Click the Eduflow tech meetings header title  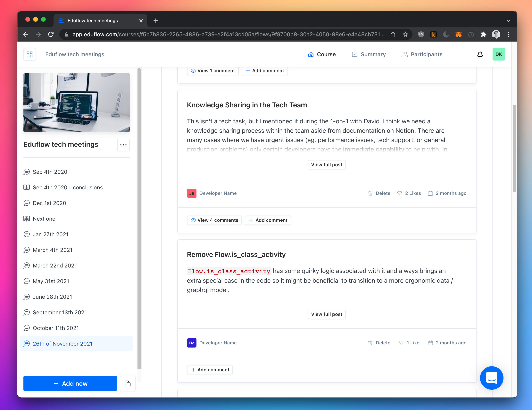(x=75, y=54)
